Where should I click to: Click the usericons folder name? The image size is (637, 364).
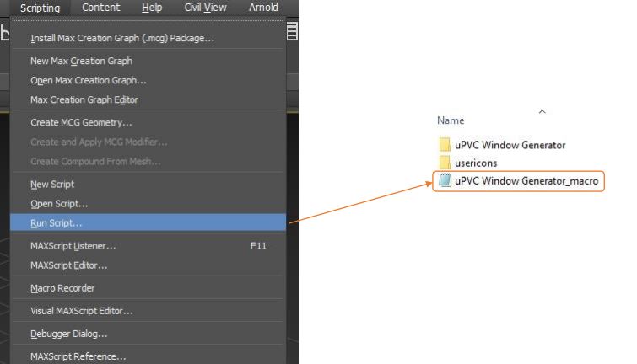point(476,163)
